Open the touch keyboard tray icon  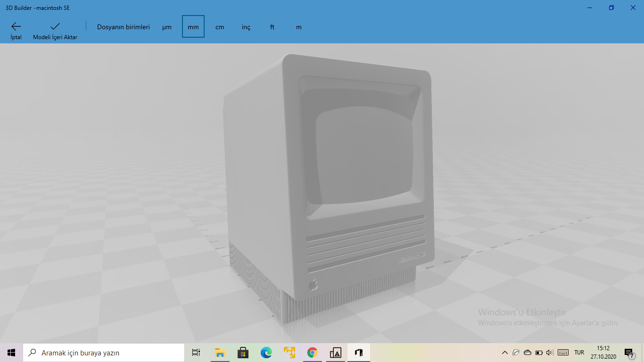pyautogui.click(x=563, y=353)
